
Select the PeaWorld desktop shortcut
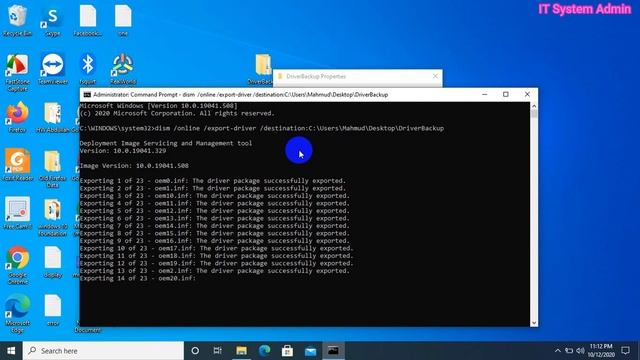pos(123,69)
